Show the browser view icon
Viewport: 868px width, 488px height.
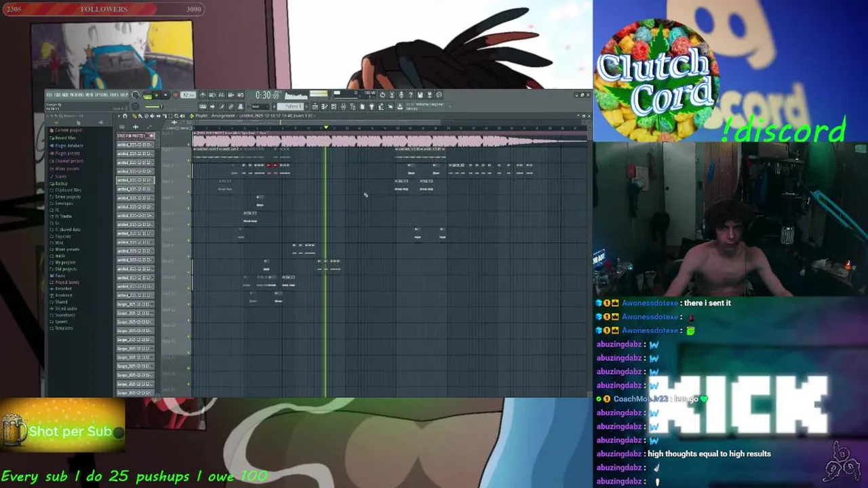353,106
